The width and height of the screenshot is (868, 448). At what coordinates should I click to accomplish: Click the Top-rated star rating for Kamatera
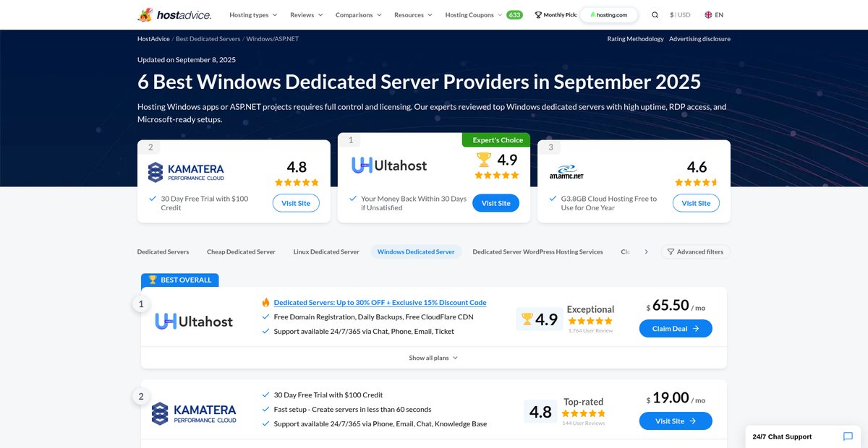[x=583, y=413]
